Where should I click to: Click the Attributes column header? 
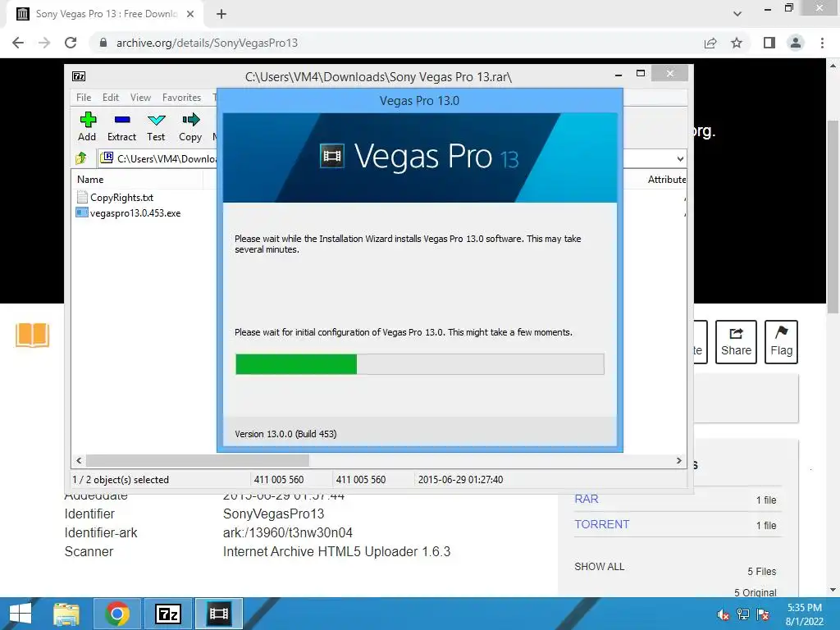pyautogui.click(x=666, y=180)
